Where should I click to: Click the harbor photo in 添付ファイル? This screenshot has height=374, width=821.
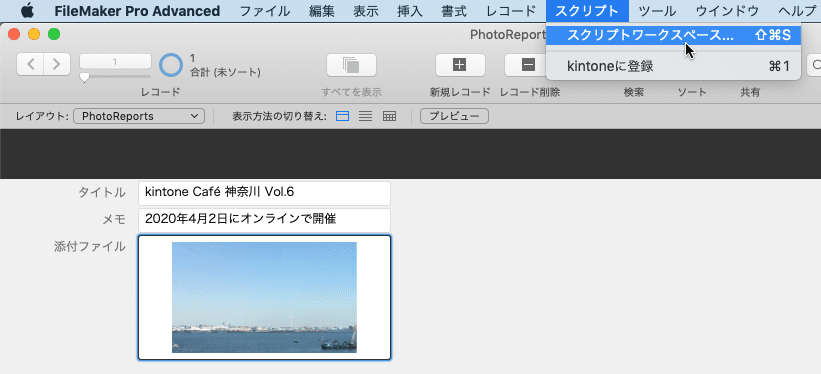(264, 297)
